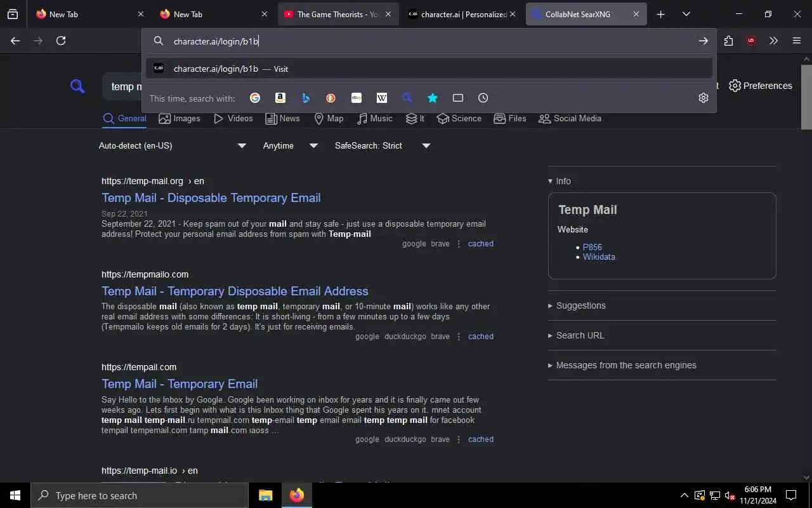Reload the current page
The height and width of the screenshot is (508, 812).
click(61, 41)
